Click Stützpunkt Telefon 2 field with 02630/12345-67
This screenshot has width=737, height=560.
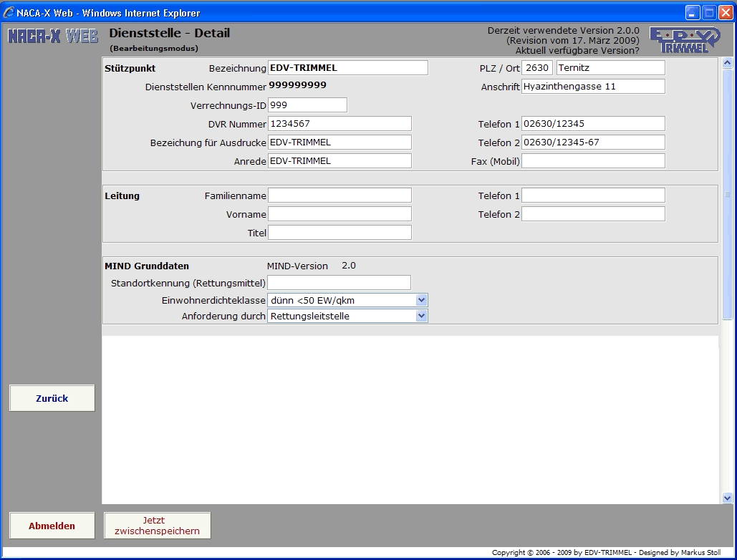tap(593, 143)
